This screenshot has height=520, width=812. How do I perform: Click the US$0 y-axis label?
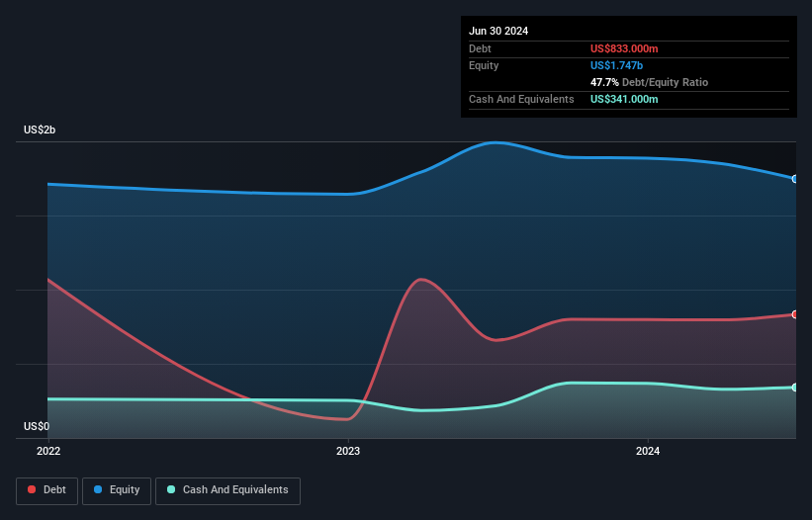pyautogui.click(x=37, y=426)
